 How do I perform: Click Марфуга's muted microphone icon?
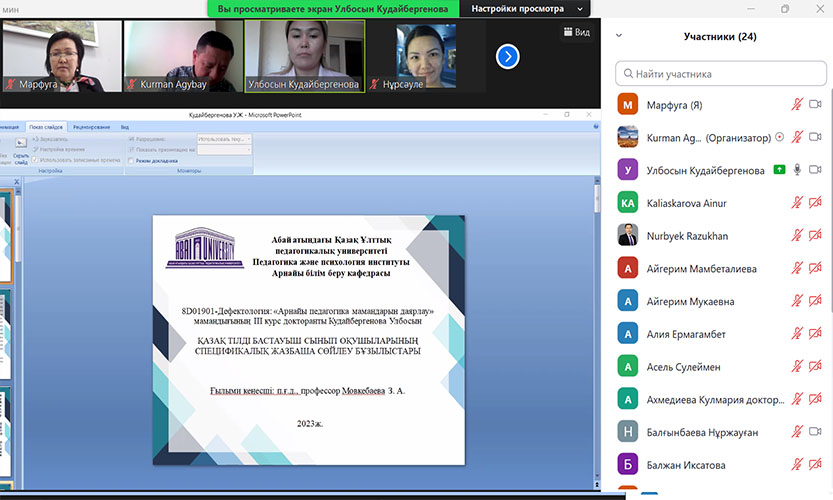click(797, 105)
